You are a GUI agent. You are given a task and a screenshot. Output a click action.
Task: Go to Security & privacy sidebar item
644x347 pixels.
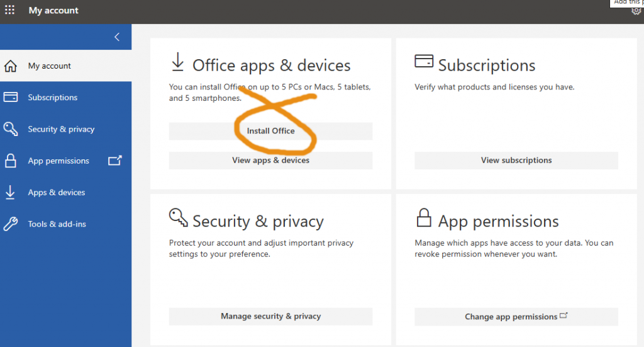point(61,129)
